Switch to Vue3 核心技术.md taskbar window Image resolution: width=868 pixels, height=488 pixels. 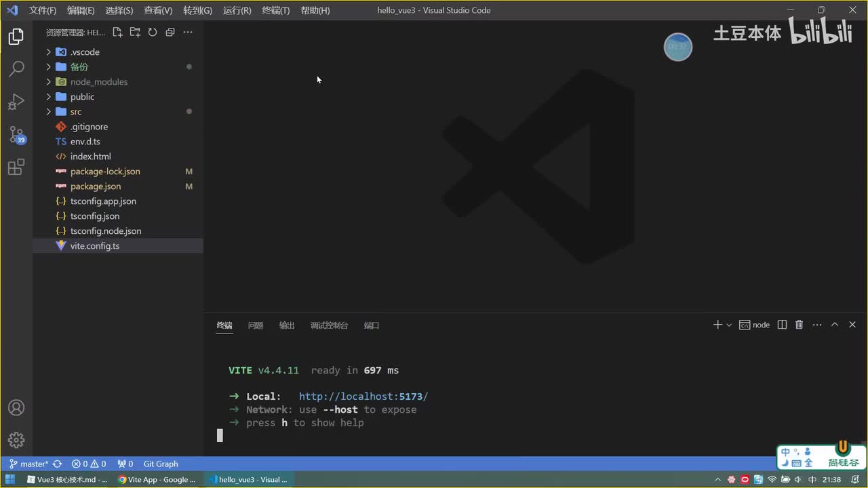click(68, 479)
